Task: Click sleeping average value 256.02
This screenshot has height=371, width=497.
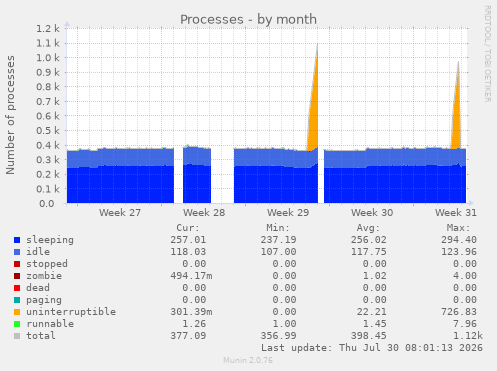Action: pyautogui.click(x=369, y=240)
